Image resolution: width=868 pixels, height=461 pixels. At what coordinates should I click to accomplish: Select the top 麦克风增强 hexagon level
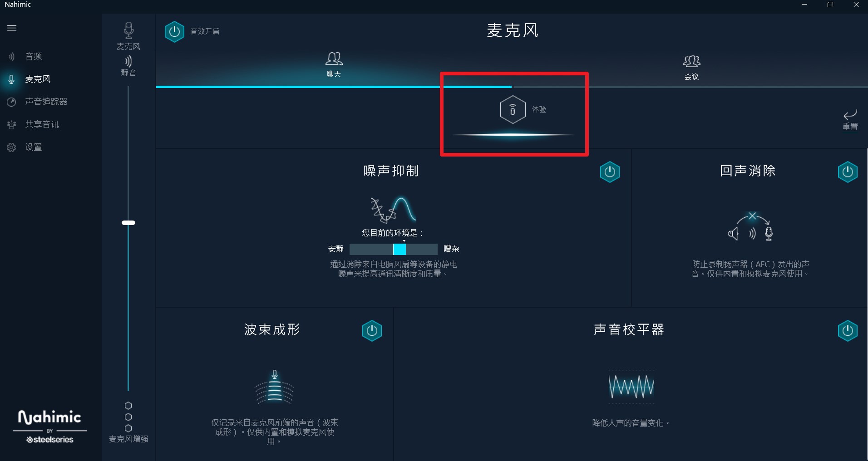coord(128,406)
